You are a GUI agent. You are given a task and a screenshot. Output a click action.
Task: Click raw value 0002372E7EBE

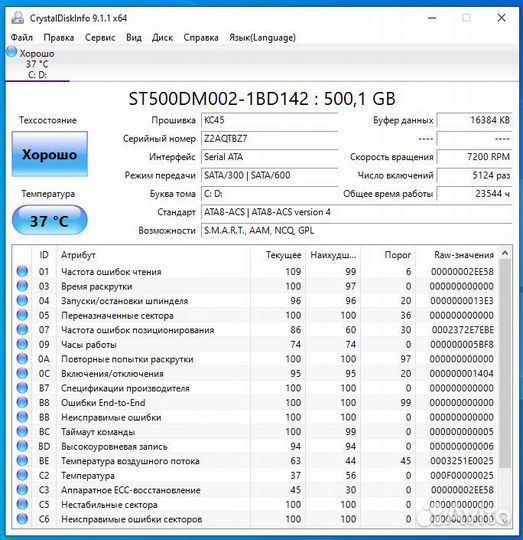(x=463, y=330)
